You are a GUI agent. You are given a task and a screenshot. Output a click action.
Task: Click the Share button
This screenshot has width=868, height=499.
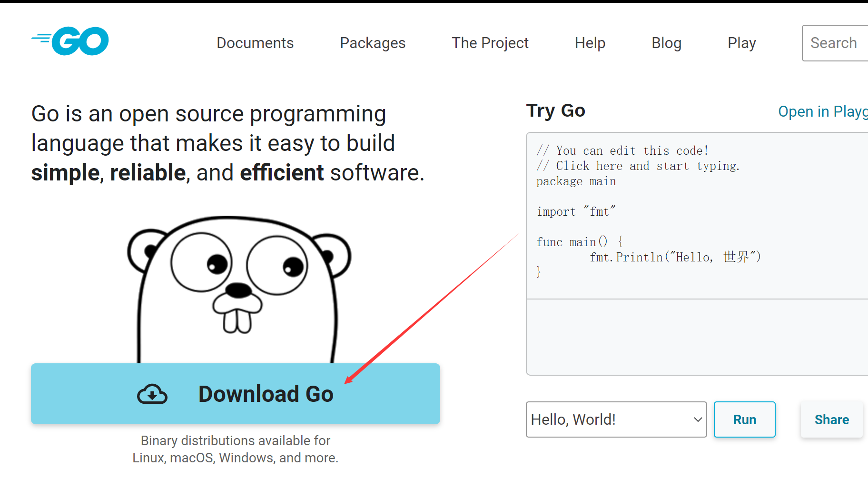832,419
